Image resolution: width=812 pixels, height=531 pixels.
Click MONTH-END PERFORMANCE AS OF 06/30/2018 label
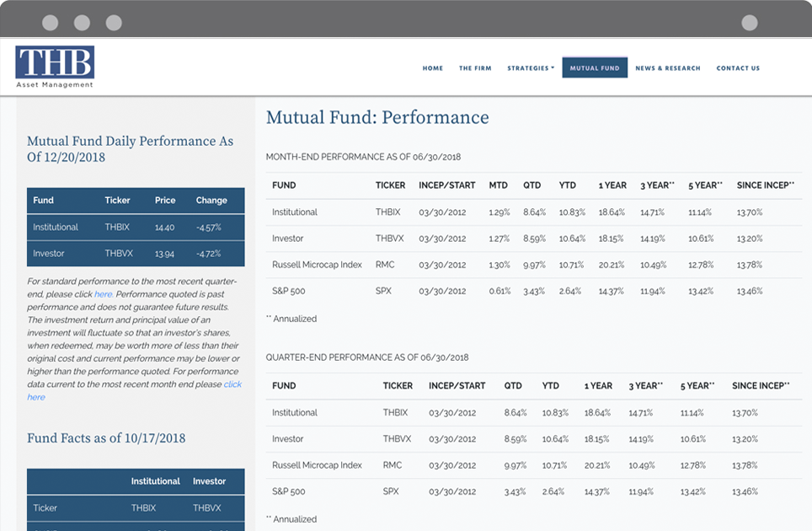coord(363,157)
